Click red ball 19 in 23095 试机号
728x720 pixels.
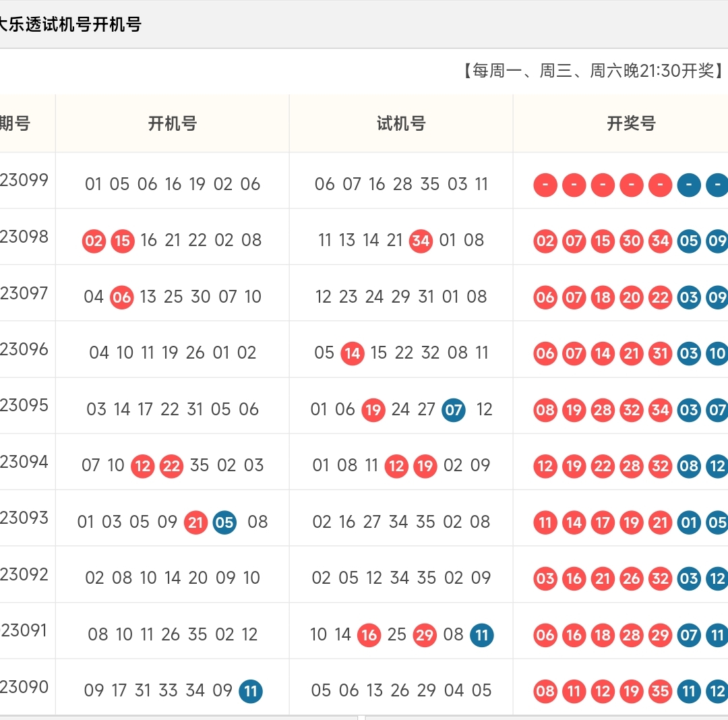click(373, 410)
